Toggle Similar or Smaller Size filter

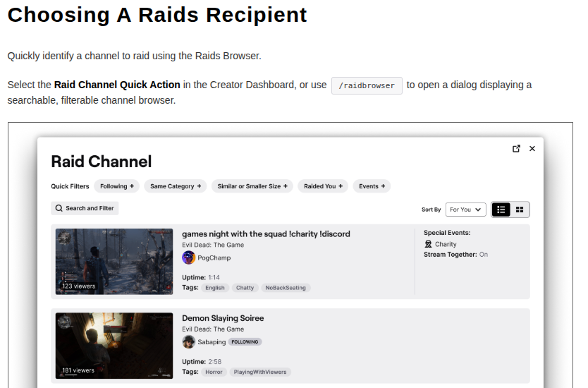point(252,186)
